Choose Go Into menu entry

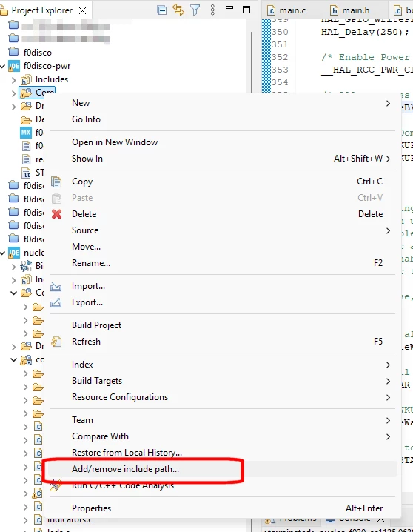[x=223, y=119]
